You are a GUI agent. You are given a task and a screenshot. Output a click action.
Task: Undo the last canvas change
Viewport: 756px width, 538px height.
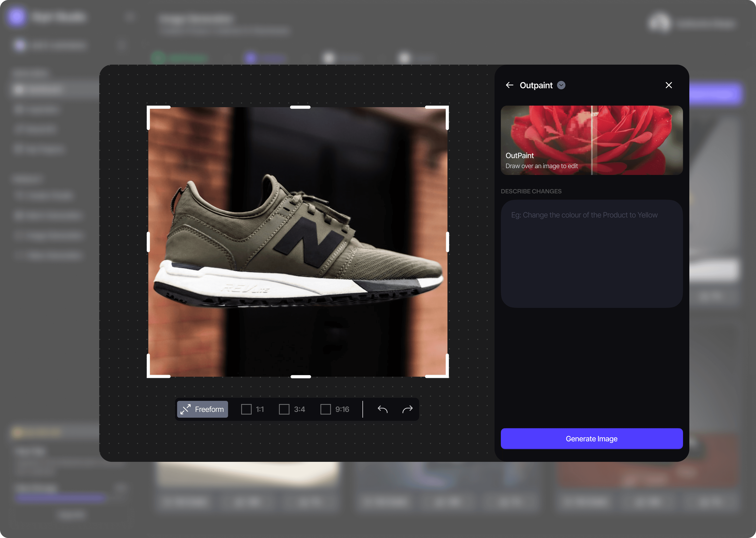(x=382, y=409)
